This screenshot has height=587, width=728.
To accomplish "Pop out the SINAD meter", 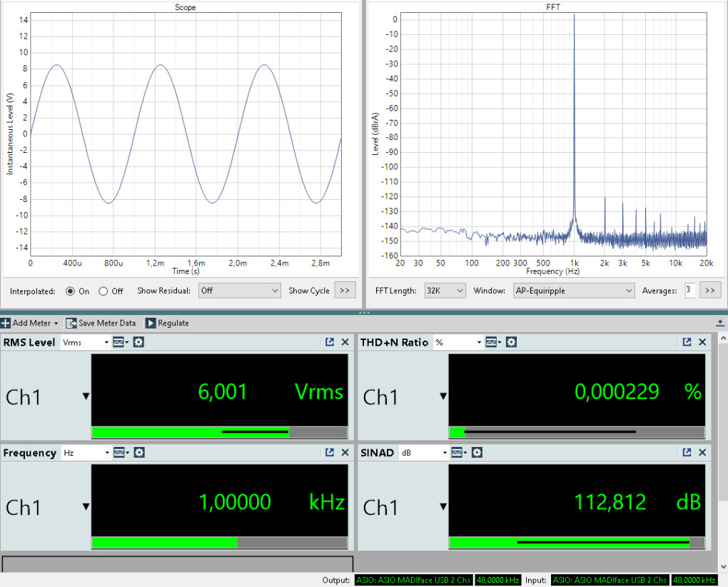I will coord(687,452).
